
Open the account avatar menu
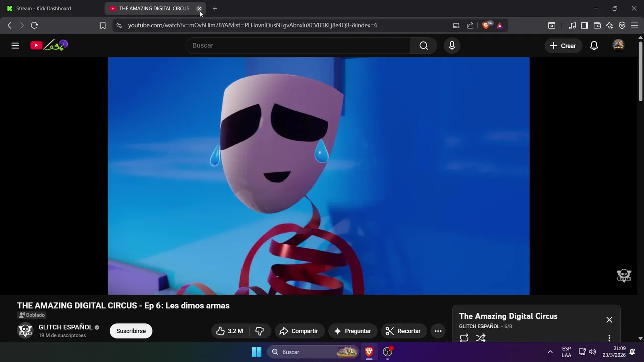coord(618,45)
